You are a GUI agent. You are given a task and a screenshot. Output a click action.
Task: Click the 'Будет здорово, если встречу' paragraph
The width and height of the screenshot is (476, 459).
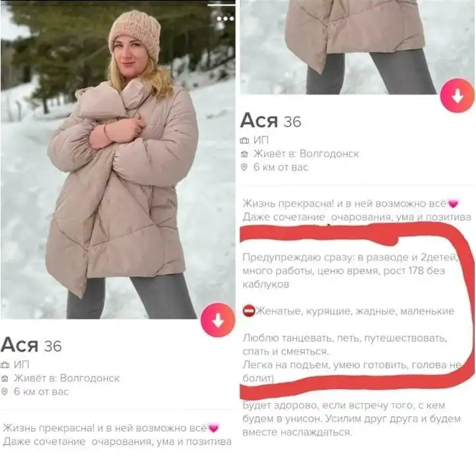352,419
